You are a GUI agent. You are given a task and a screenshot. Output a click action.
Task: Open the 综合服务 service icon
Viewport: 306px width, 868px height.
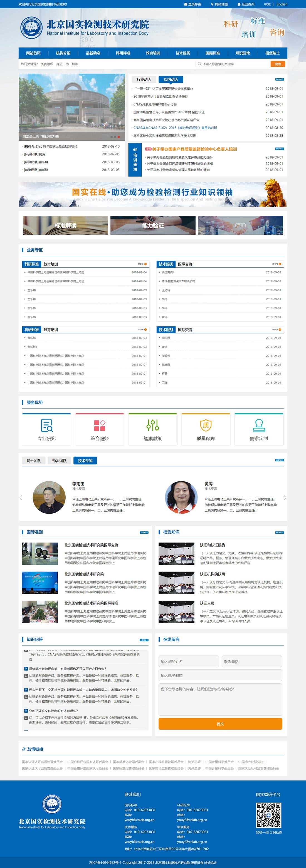(x=100, y=425)
